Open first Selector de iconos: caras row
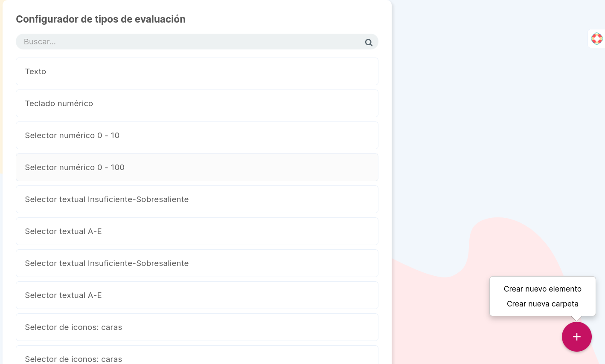Screen dimensions: 605x364 pos(197,327)
